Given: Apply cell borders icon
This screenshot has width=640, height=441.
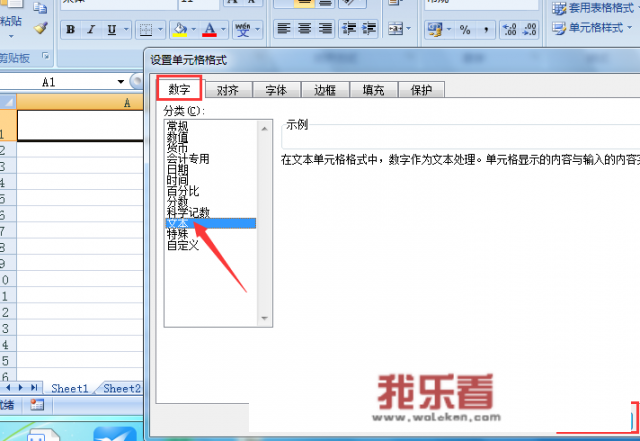Looking at the screenshot, I should click(146, 29).
